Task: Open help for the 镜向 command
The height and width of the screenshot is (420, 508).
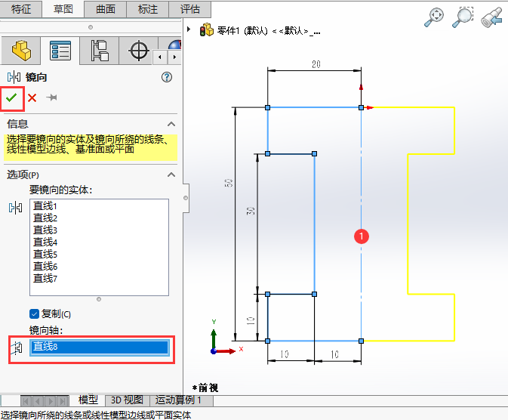Action: pos(167,77)
